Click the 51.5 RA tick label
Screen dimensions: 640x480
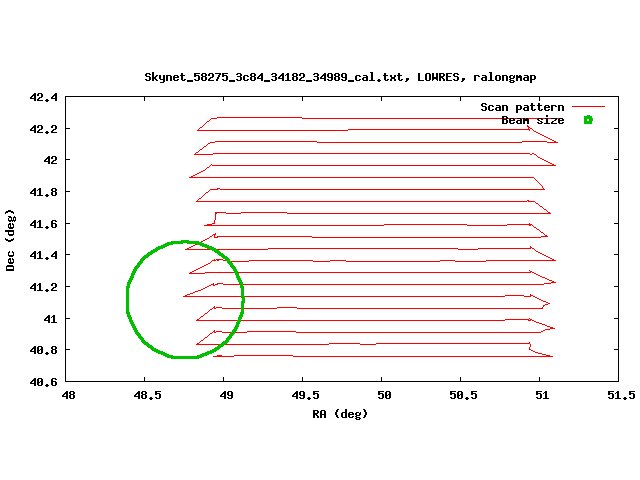[x=621, y=395]
